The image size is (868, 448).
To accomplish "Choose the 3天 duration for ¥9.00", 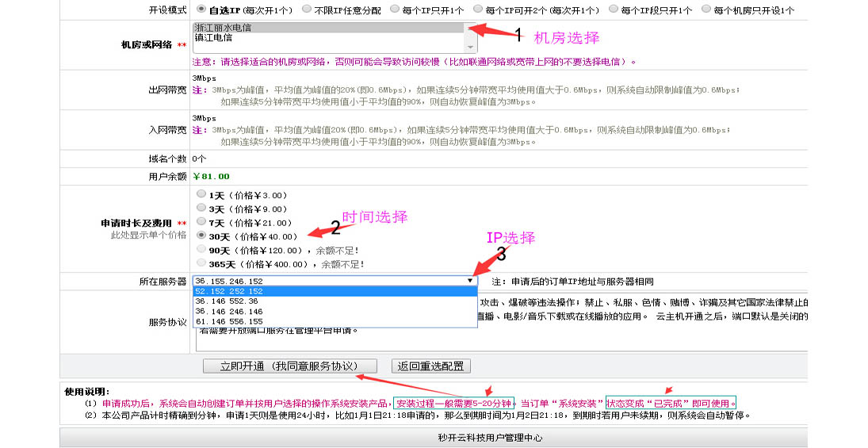I will tap(201, 209).
